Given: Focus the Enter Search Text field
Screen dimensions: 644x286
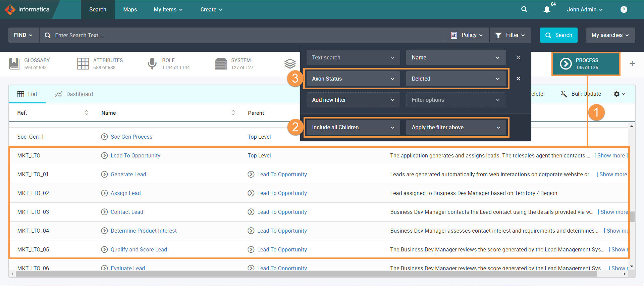Looking at the screenshot, I should click(x=242, y=35).
